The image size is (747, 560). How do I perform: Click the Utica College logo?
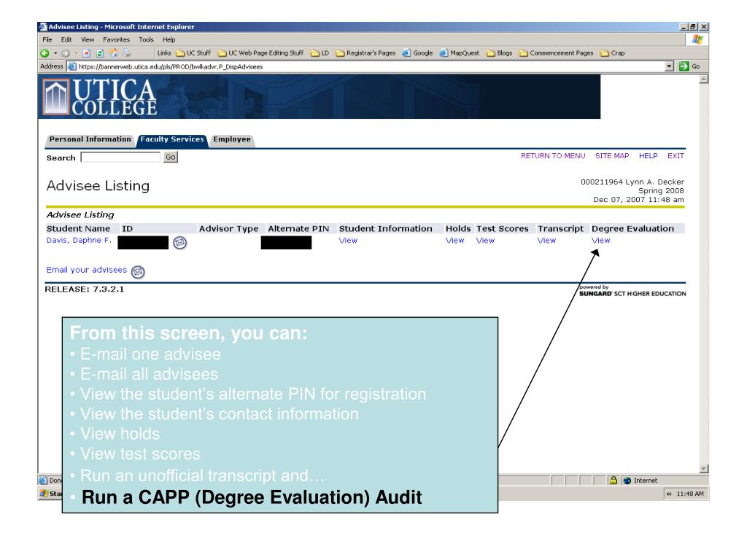click(99, 97)
